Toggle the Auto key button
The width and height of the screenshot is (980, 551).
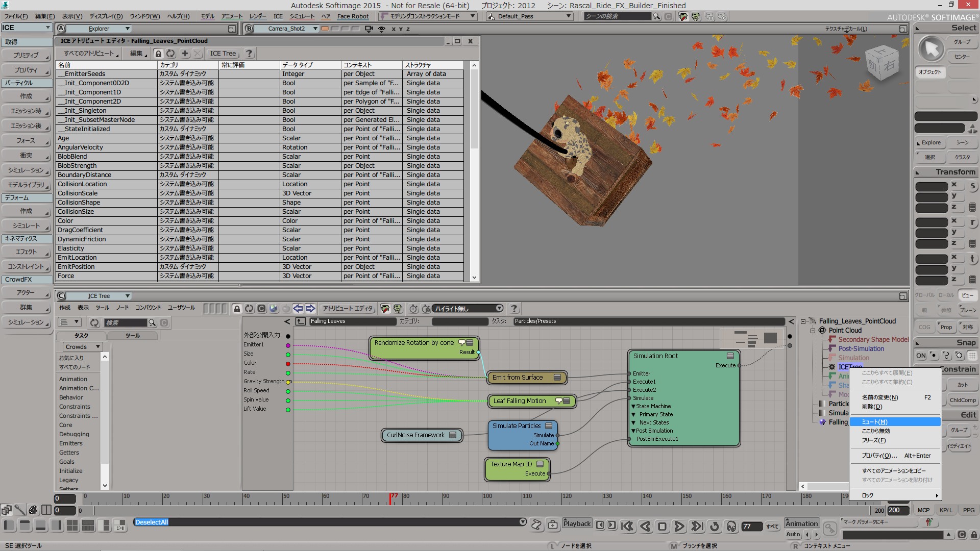(793, 534)
